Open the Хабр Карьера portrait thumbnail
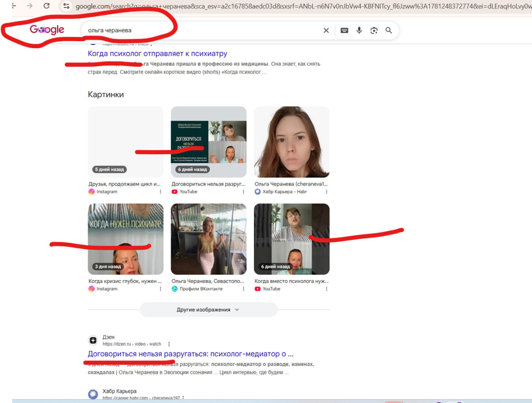532x403 pixels. pos(292,142)
